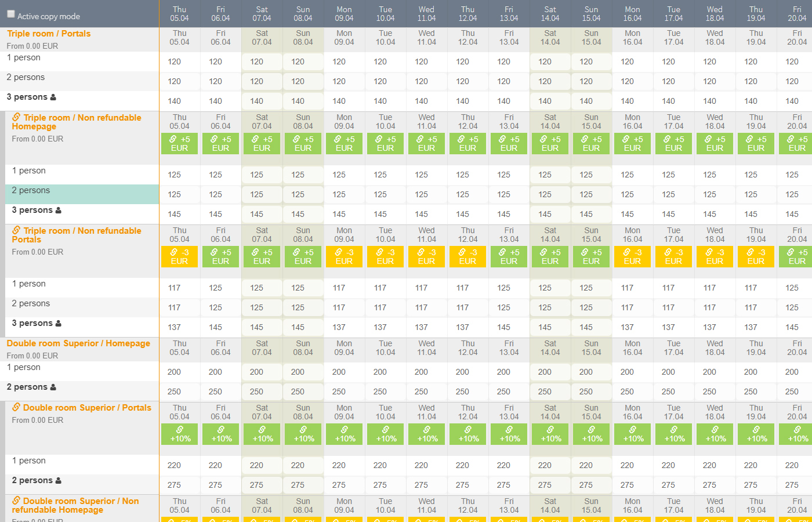Click person icon beside 3 persons under Triple room / Portals
812x522 pixels.
[x=53, y=97]
